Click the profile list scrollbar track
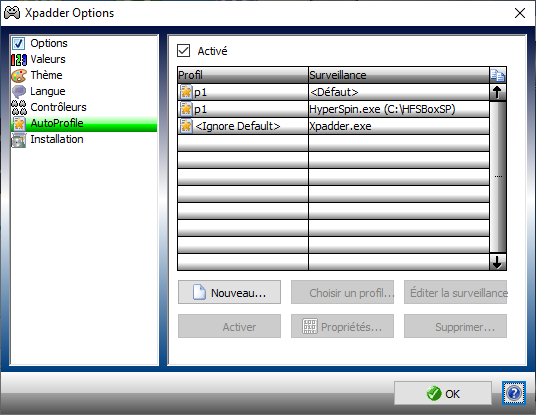 (497, 177)
